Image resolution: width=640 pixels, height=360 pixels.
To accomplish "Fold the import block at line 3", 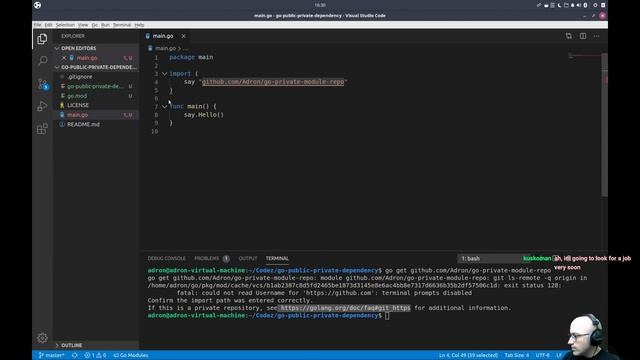I will (164, 73).
